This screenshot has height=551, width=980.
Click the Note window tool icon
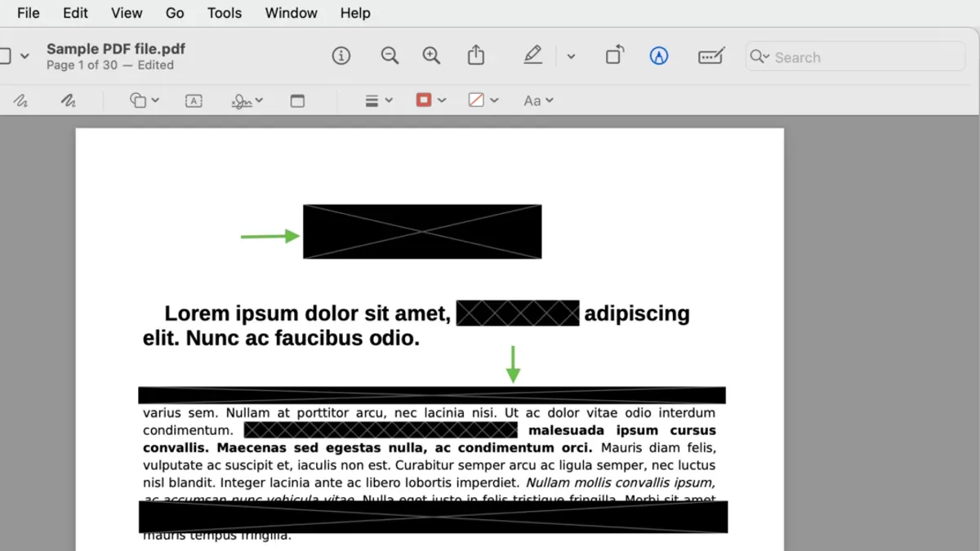297,100
